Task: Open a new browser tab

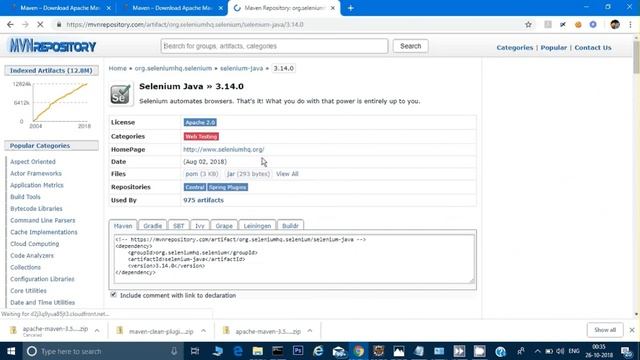Action: click(x=351, y=8)
